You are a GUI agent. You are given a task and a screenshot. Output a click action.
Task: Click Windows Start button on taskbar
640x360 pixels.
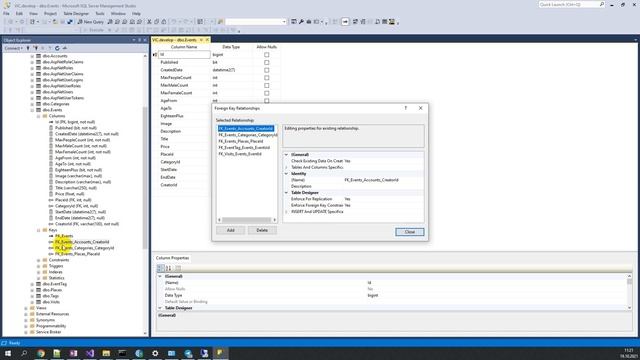pos(8,353)
